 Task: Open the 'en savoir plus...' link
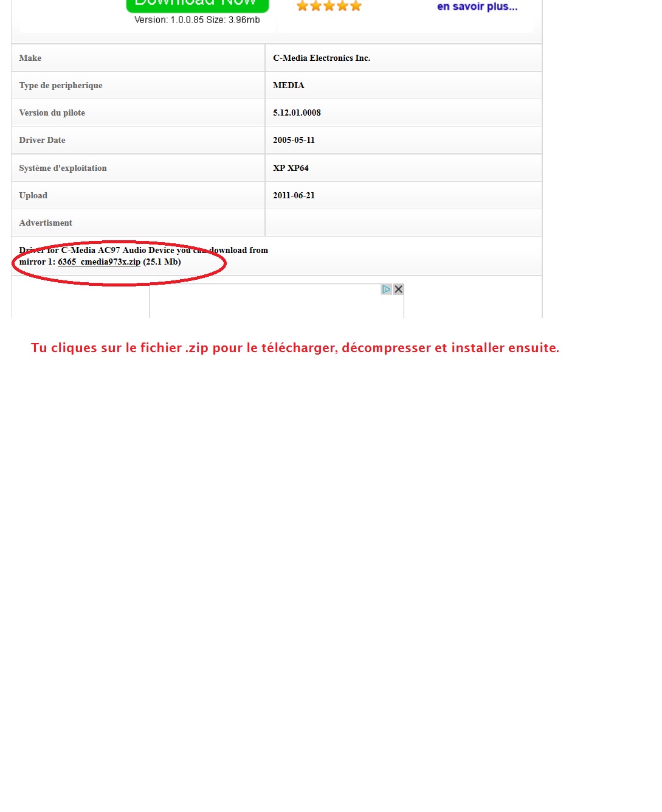pyautogui.click(x=477, y=7)
